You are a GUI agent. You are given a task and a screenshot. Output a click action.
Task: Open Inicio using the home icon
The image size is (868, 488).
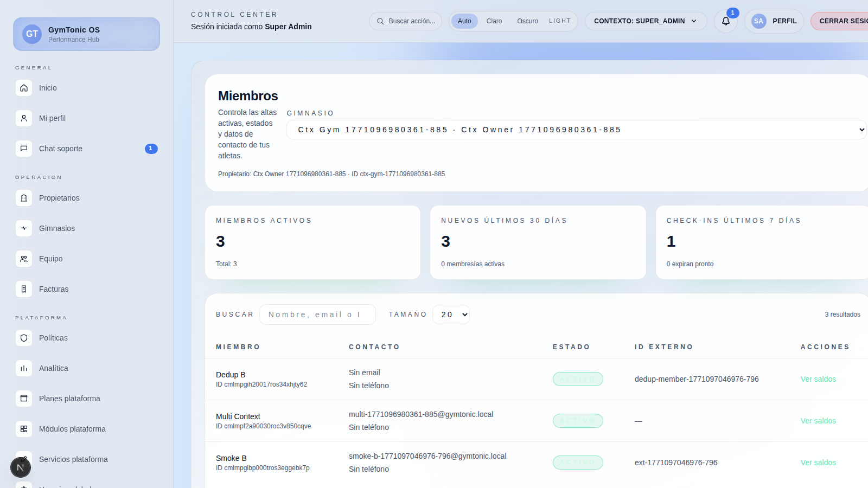24,88
